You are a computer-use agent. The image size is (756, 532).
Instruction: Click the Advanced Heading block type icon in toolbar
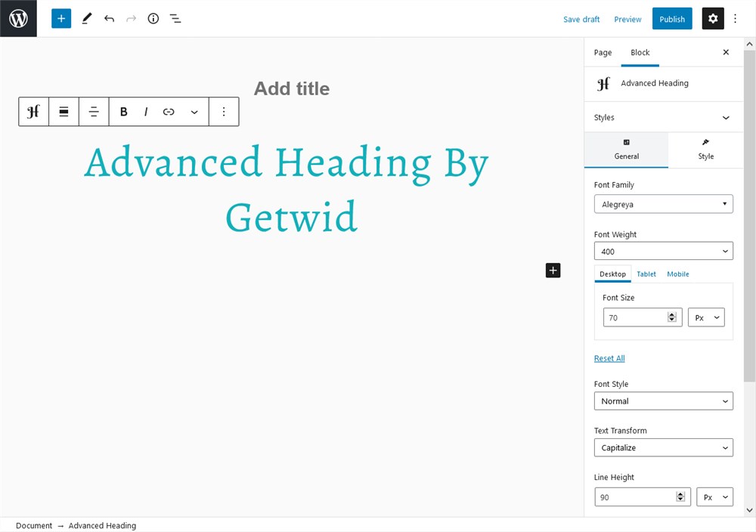[x=33, y=112]
